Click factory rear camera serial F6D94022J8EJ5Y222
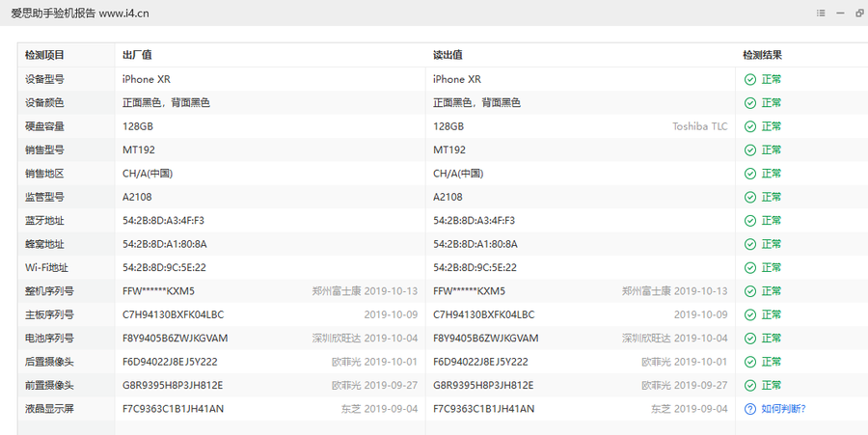Viewport: 868px width, 435px height. [170, 362]
